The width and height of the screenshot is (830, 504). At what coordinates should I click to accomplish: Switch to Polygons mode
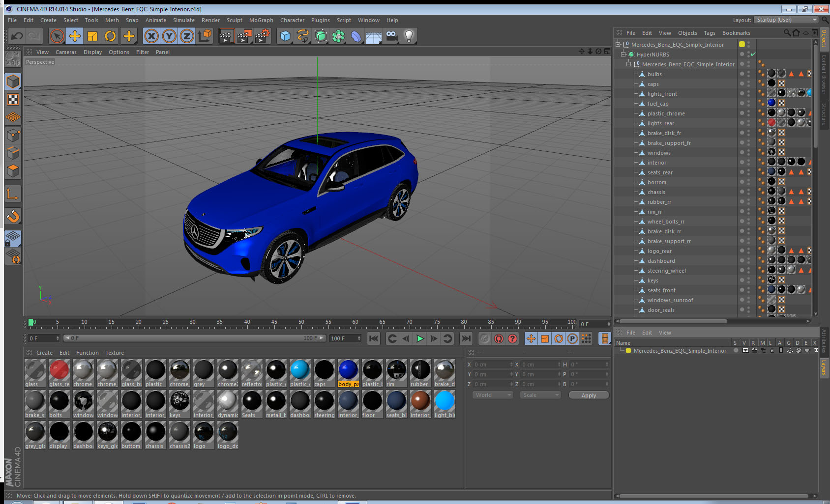(x=13, y=171)
